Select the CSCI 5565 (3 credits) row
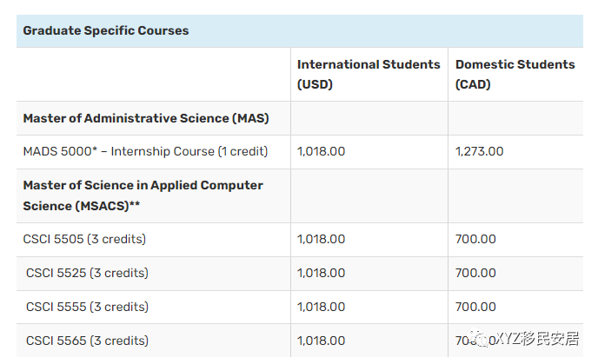The width and height of the screenshot is (598, 364). [x=87, y=341]
